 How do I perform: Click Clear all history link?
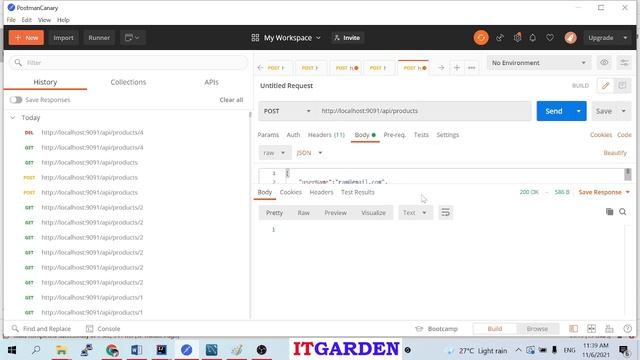(231, 100)
